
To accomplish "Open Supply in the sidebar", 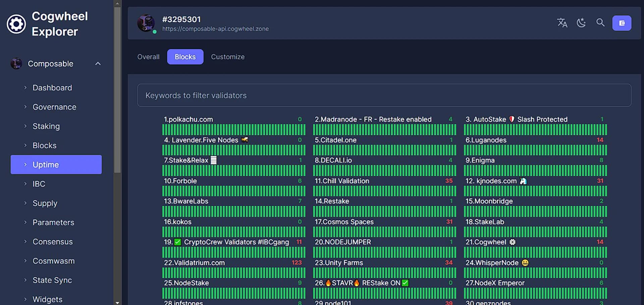I will pyautogui.click(x=45, y=203).
